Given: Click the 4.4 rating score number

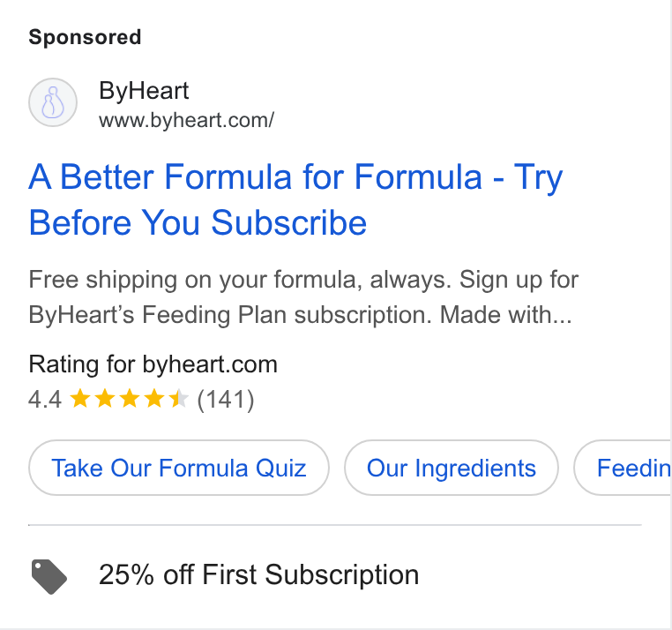Looking at the screenshot, I should 45,400.
